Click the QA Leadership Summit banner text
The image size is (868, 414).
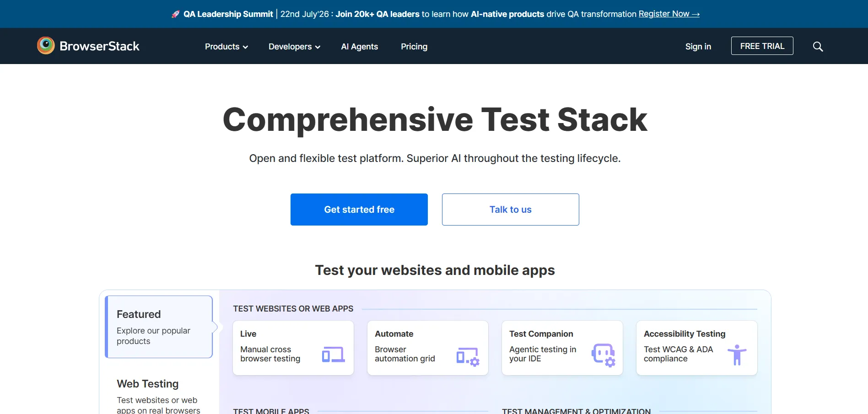(x=228, y=14)
